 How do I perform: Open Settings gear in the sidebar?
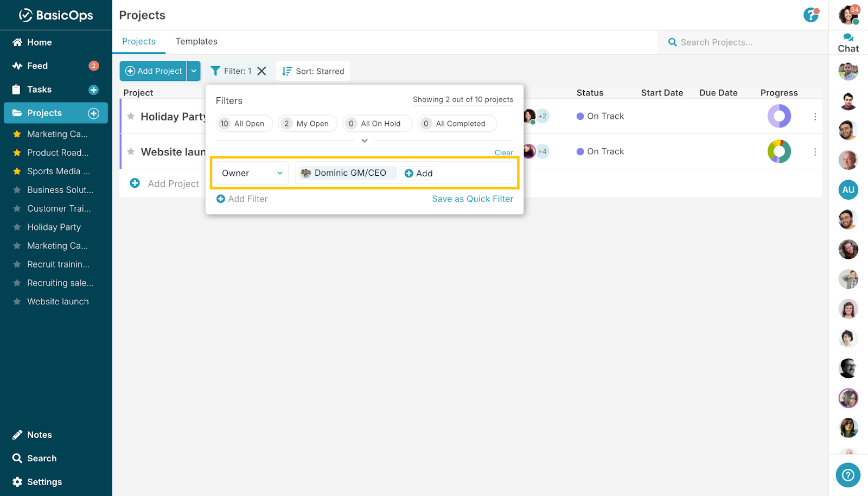pyautogui.click(x=17, y=482)
